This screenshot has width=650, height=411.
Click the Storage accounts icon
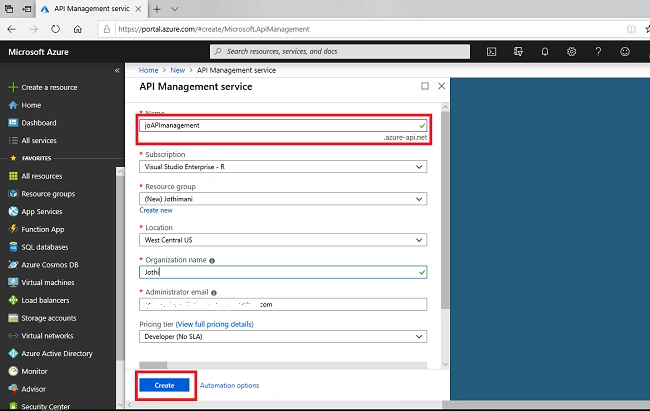coord(13,318)
